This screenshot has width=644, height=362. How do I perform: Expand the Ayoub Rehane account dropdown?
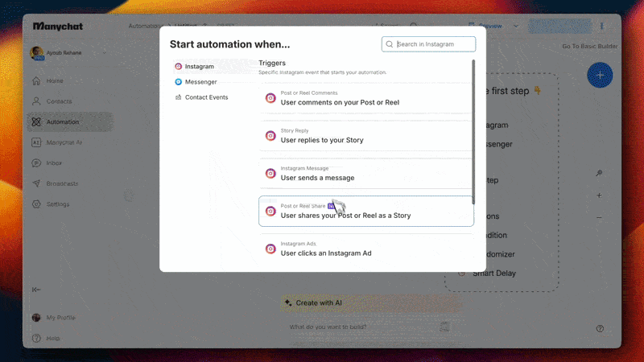105,53
